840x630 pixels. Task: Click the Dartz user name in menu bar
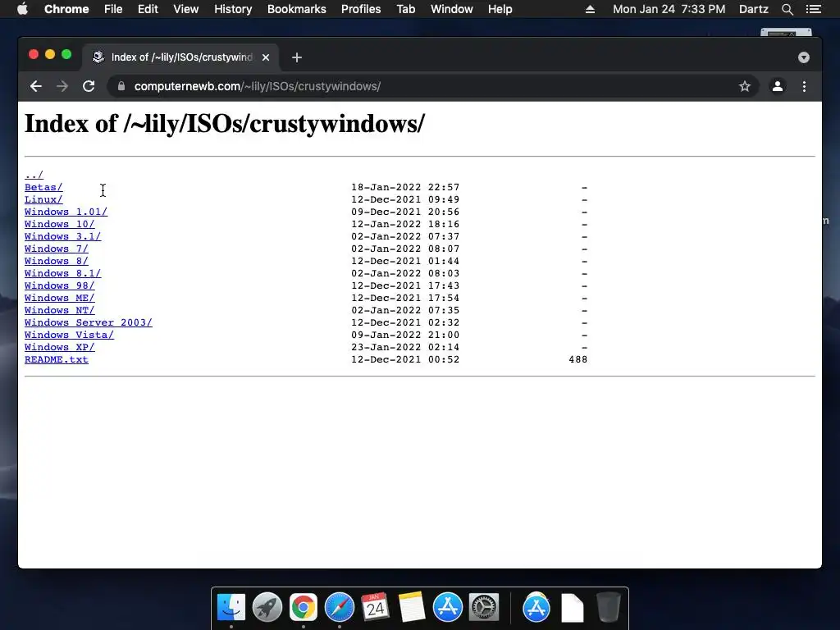754,9
